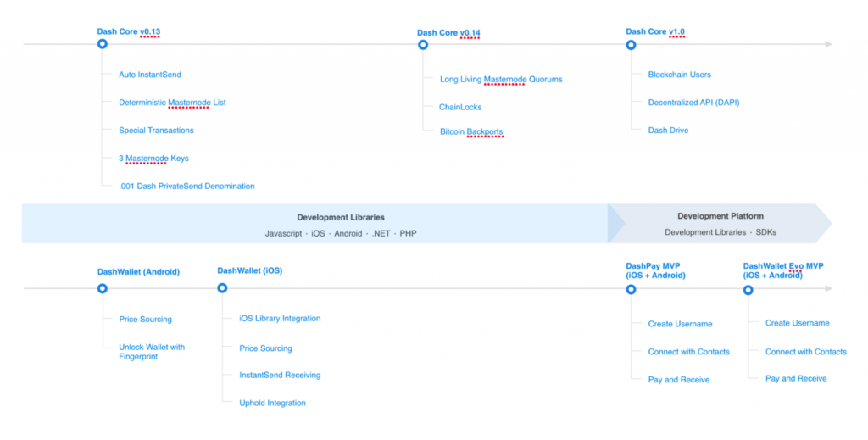The height and width of the screenshot is (440, 868).
Task: Select the Dash Drive item
Action: (x=668, y=131)
